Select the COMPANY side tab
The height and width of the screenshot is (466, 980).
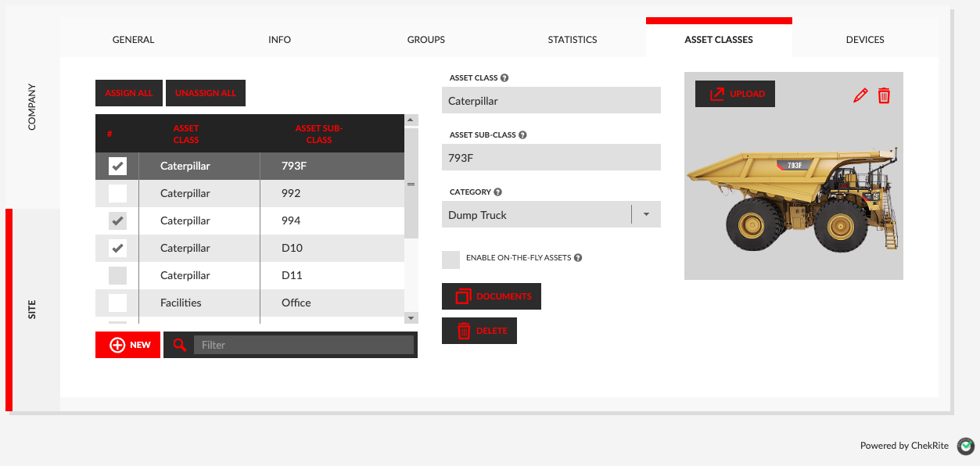coord(32,107)
